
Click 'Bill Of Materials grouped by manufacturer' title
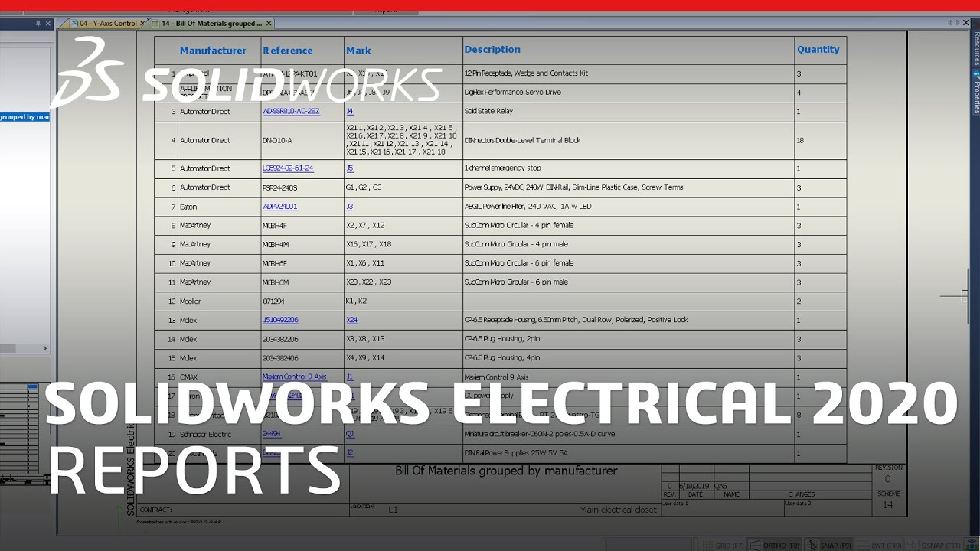pos(506,471)
